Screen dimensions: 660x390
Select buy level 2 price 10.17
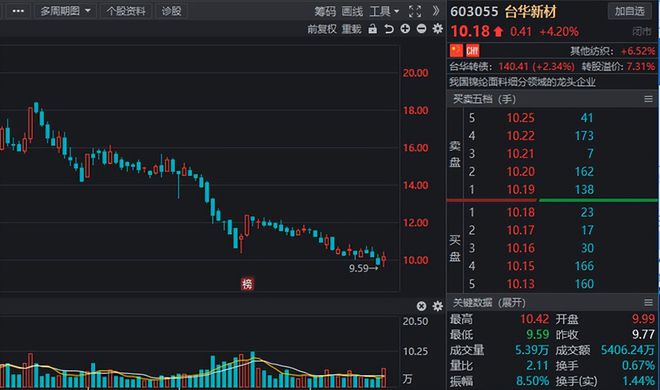[520, 230]
